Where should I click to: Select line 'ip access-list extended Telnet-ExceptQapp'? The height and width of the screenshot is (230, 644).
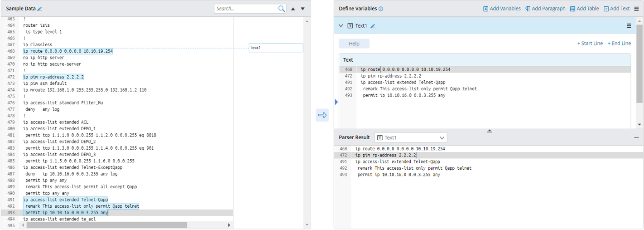[x=72, y=167]
